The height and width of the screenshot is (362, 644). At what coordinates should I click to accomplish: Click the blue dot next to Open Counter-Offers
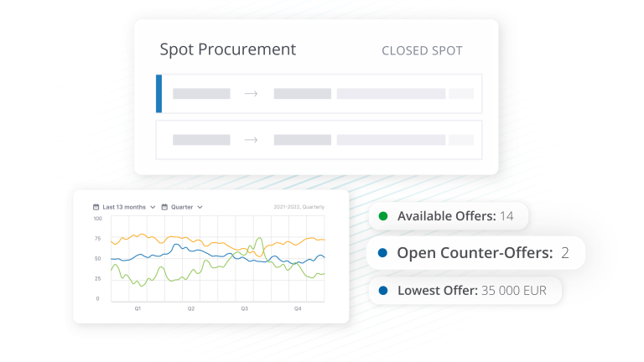(x=382, y=252)
